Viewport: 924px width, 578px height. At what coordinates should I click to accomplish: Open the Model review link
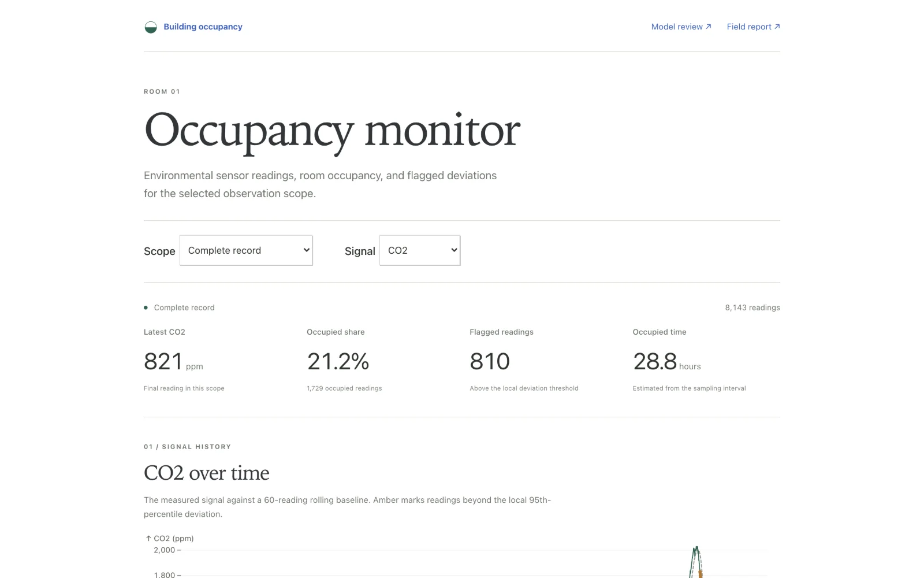pos(681,27)
